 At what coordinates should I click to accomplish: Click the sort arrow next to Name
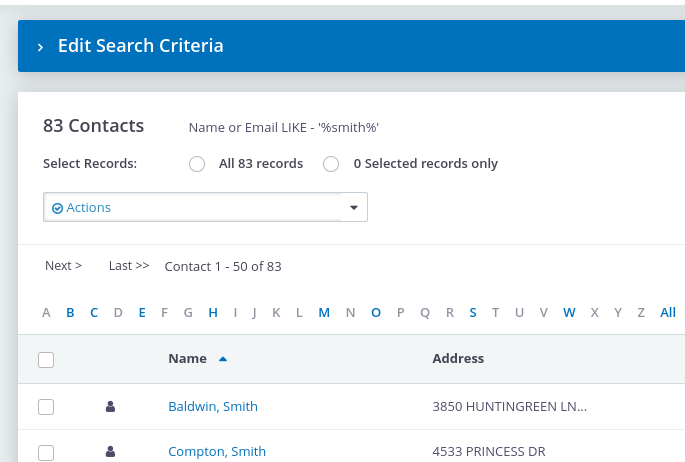tap(223, 359)
